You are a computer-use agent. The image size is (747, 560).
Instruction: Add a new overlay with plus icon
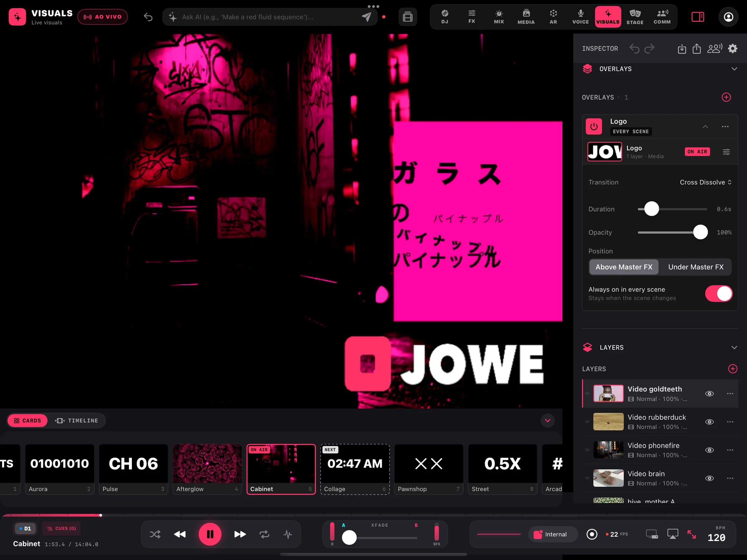[726, 97]
